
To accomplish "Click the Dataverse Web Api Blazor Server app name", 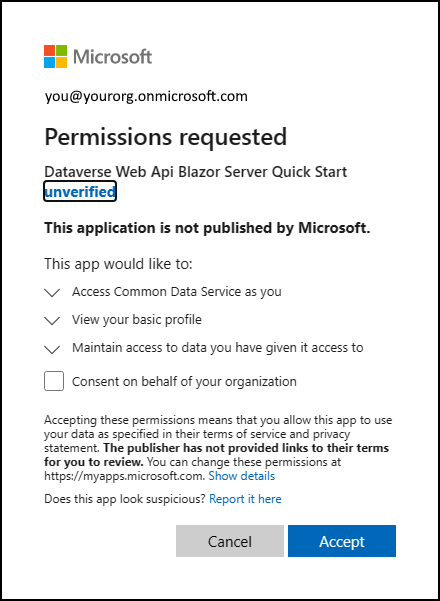I will coord(196,171).
